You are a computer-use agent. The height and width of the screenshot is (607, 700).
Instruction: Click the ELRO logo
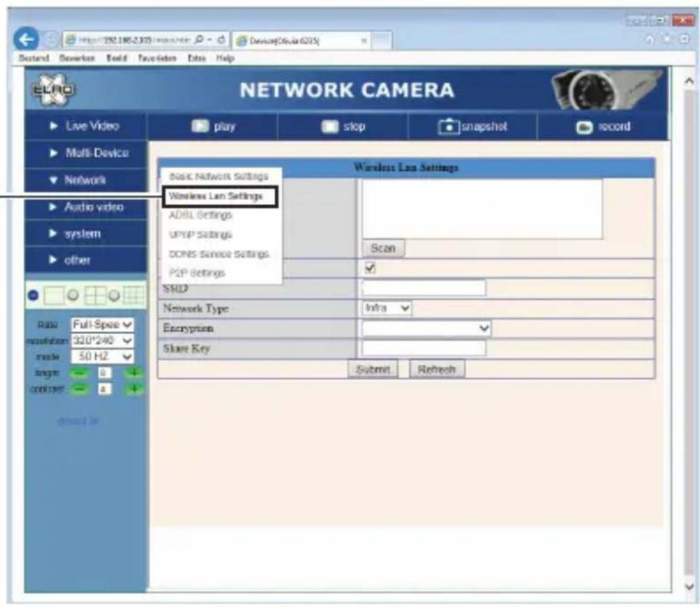[53, 90]
